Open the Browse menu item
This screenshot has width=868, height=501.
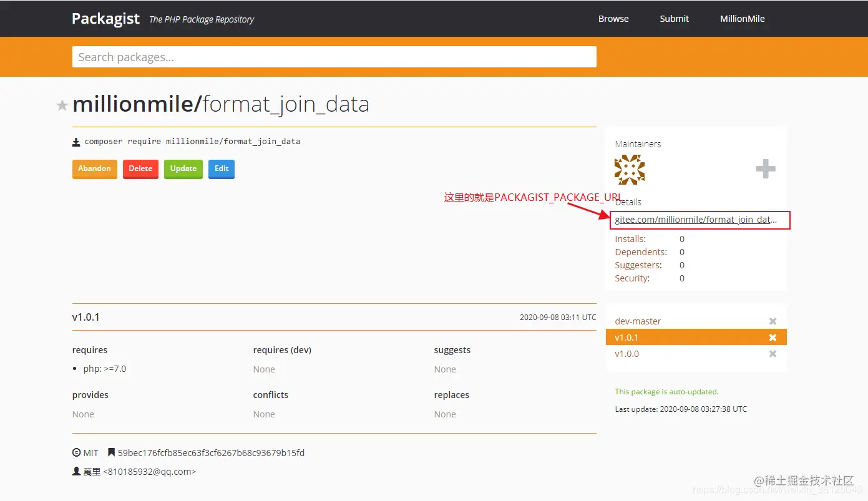pos(613,19)
